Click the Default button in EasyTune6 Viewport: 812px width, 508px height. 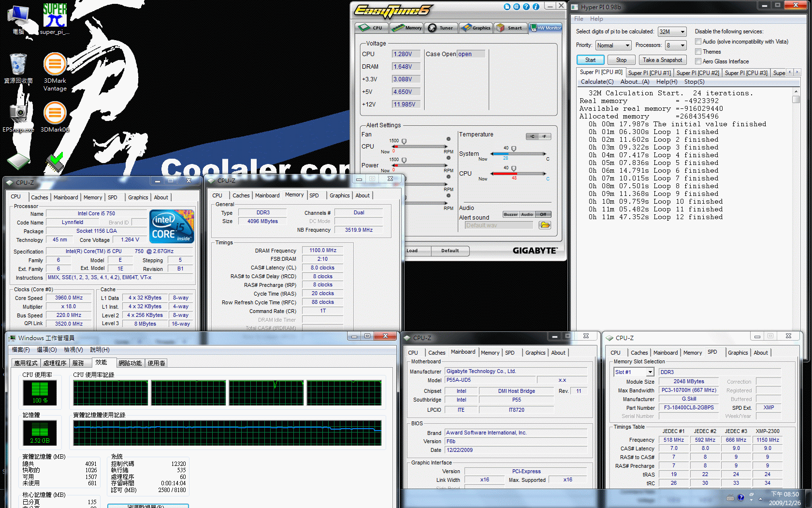[449, 251]
